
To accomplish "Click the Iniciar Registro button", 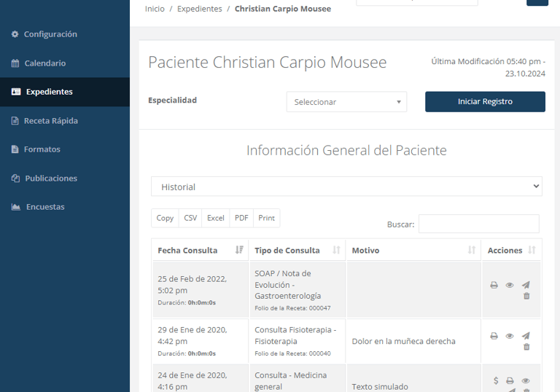I will point(485,102).
